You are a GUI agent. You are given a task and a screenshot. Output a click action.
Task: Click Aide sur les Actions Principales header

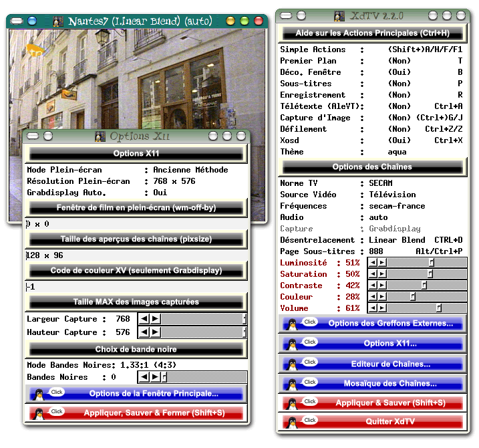pyautogui.click(x=372, y=33)
